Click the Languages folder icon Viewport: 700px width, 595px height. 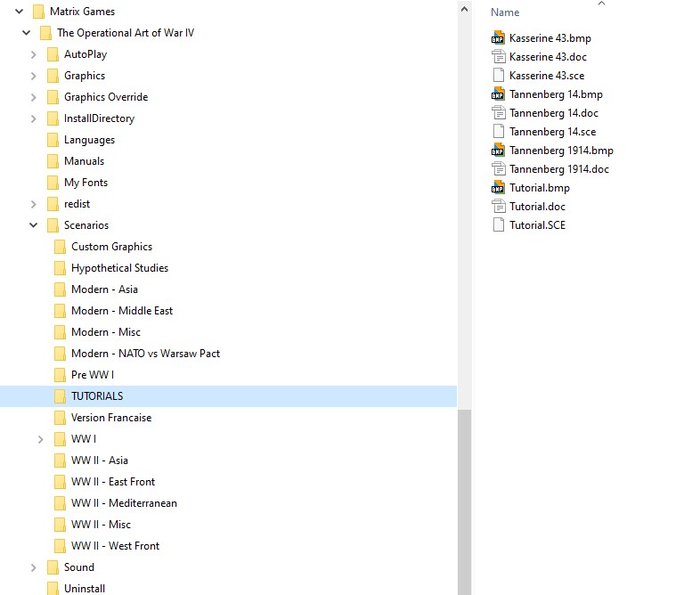[x=53, y=140]
